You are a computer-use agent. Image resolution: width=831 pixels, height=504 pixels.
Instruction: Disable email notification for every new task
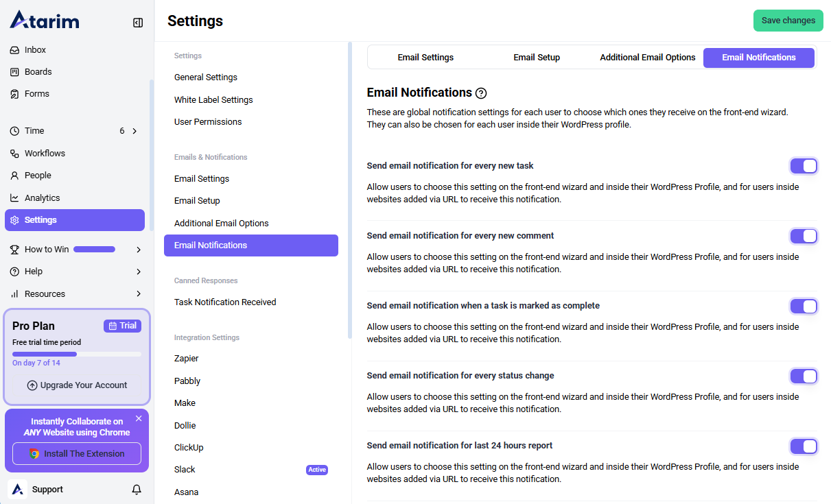click(x=804, y=166)
